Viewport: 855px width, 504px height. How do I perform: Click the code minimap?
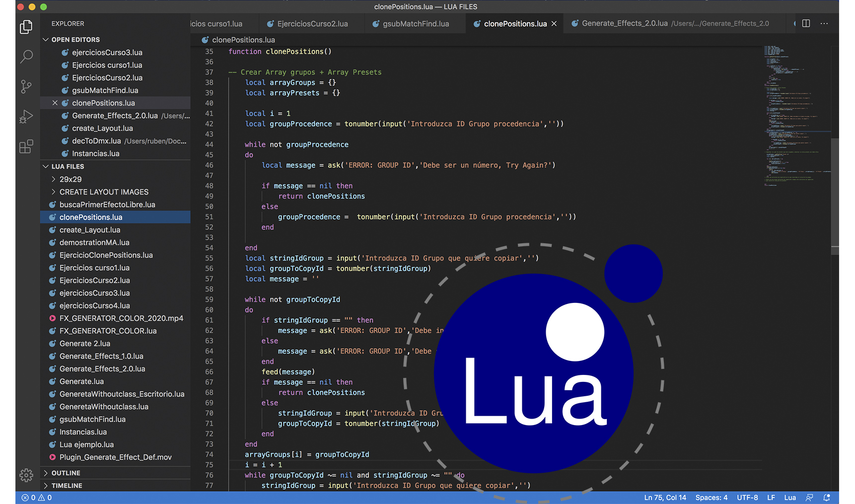(x=796, y=116)
